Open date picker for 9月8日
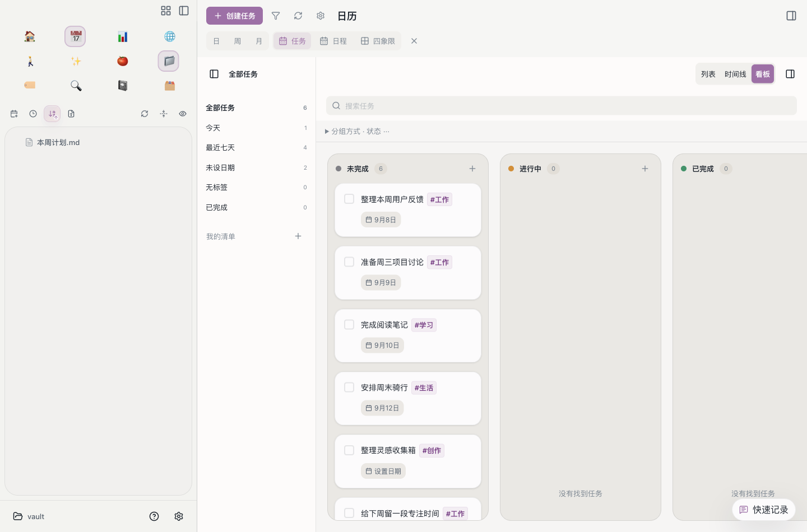This screenshot has width=807, height=532. click(381, 220)
